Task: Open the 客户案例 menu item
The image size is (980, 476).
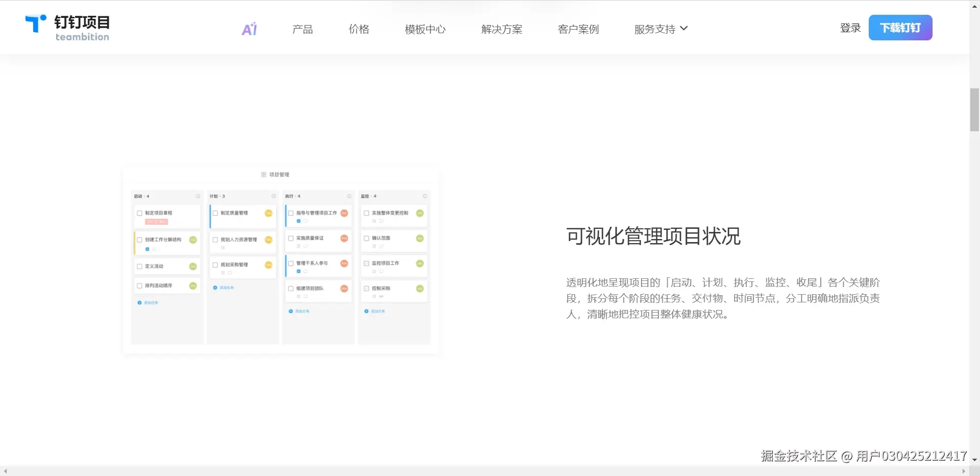Action: (578, 29)
